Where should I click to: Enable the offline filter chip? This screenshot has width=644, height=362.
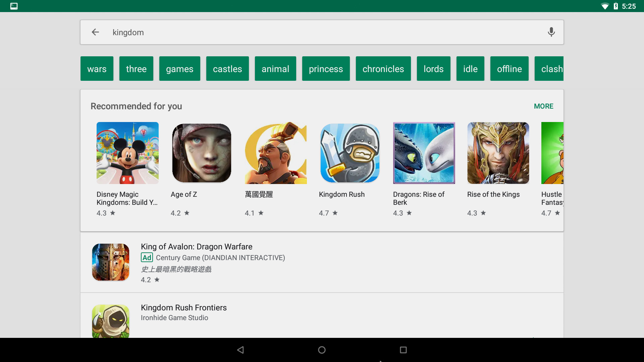coord(509,68)
